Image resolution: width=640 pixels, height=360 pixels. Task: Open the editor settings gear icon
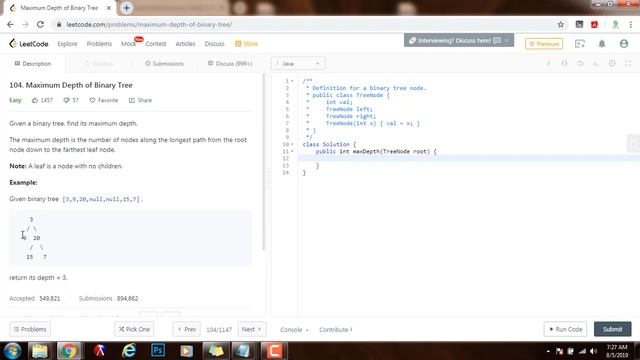coord(612,63)
